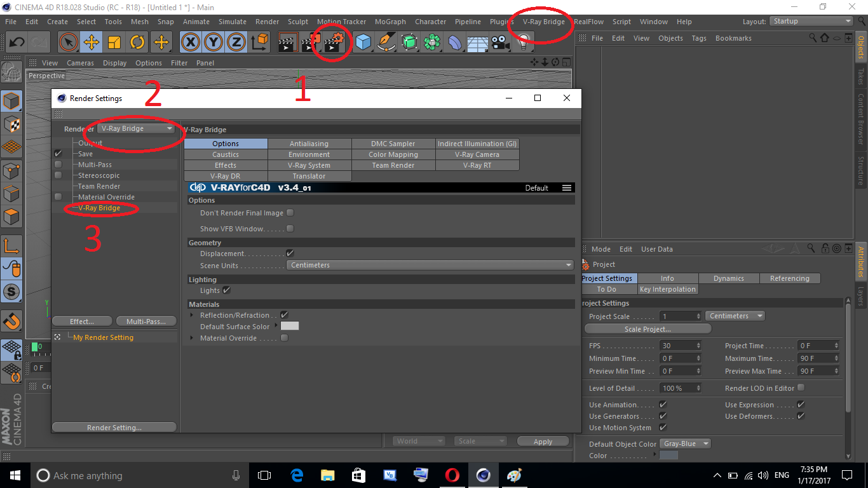Click the Multi-Pass... button
Screen dimensions: 868x488
click(x=146, y=322)
